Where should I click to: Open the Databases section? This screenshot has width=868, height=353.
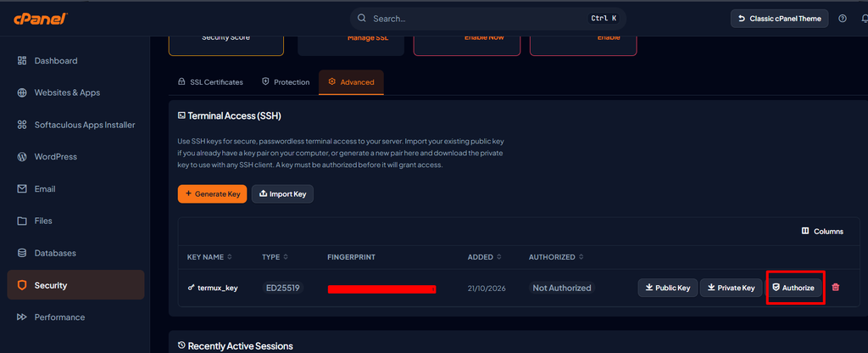pyautogui.click(x=75, y=253)
